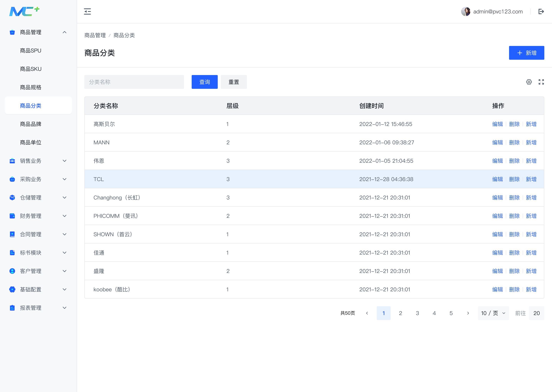Open 商品SKU in the sidebar
The width and height of the screenshot is (552, 392).
31,69
